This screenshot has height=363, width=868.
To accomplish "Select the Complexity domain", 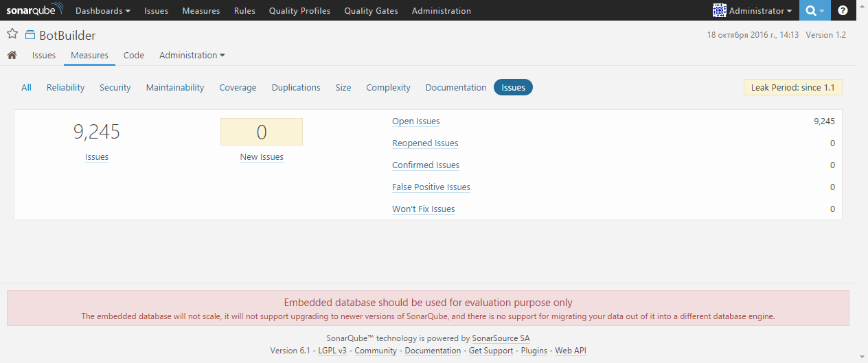I will (389, 87).
